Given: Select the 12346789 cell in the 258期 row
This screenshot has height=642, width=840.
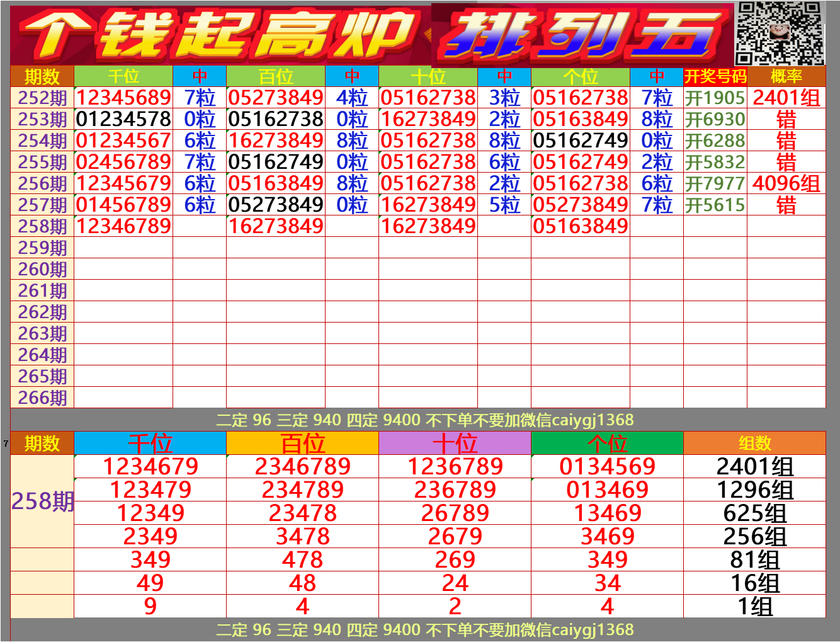Looking at the screenshot, I should 123,227.
